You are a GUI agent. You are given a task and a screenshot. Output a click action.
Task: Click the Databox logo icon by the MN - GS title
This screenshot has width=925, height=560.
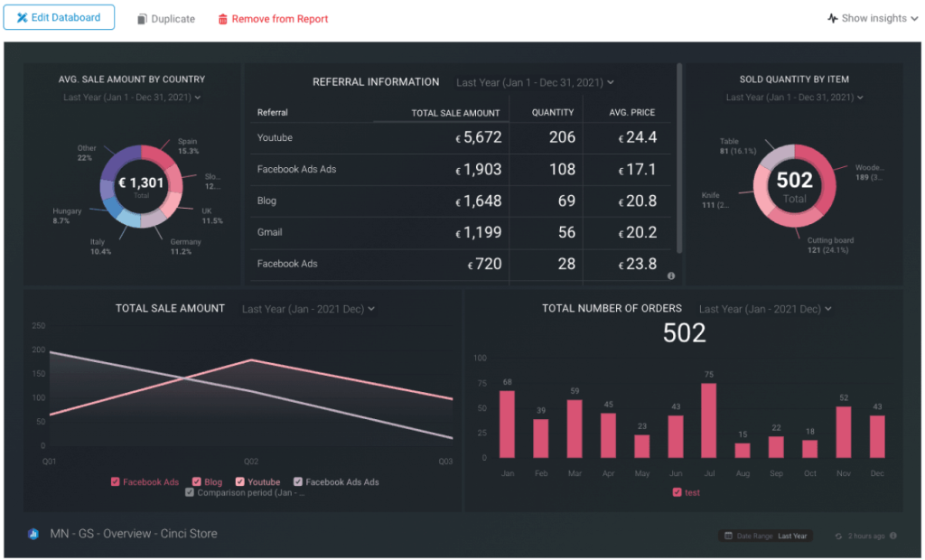(x=33, y=535)
